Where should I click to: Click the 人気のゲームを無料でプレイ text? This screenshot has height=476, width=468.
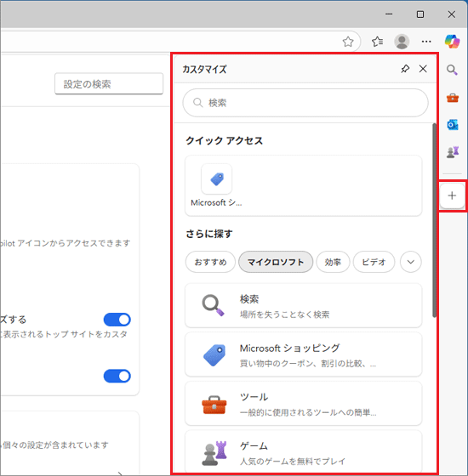(293, 461)
